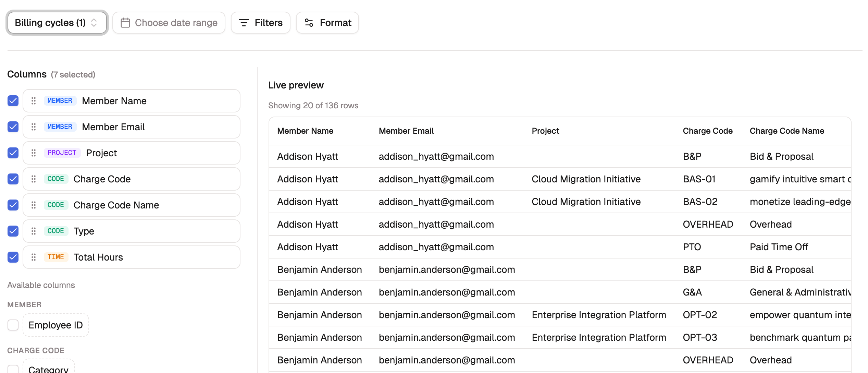Click the drag handle for Member Email
The width and height of the screenshot is (868, 373).
pos(34,127)
